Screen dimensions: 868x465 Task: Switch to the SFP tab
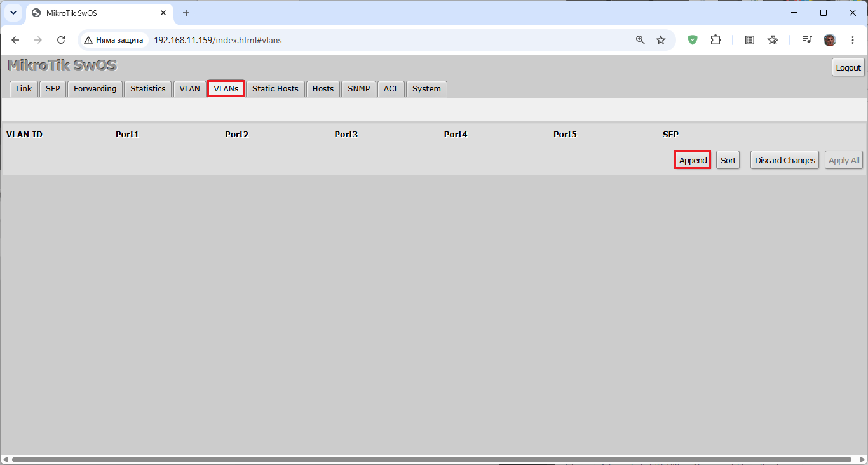53,89
